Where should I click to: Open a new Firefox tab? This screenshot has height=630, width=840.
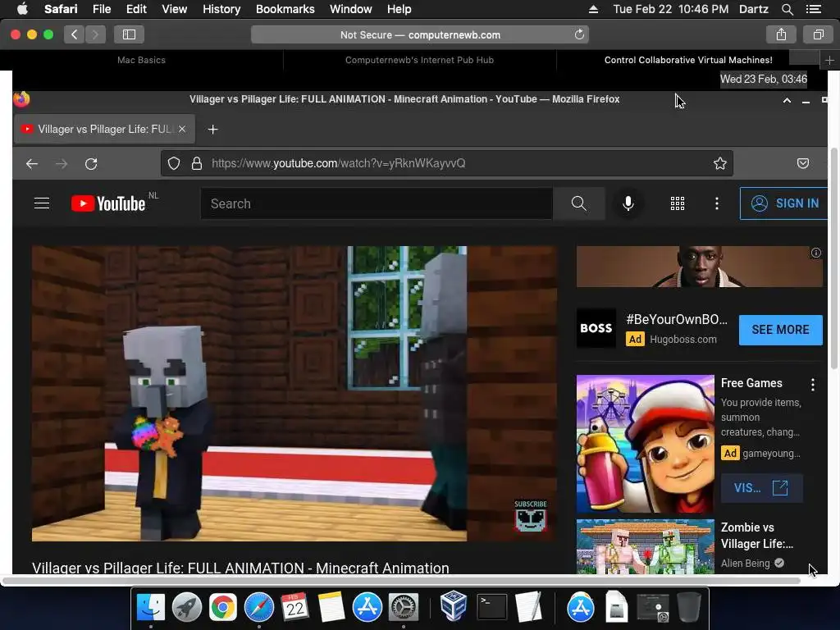coord(212,129)
